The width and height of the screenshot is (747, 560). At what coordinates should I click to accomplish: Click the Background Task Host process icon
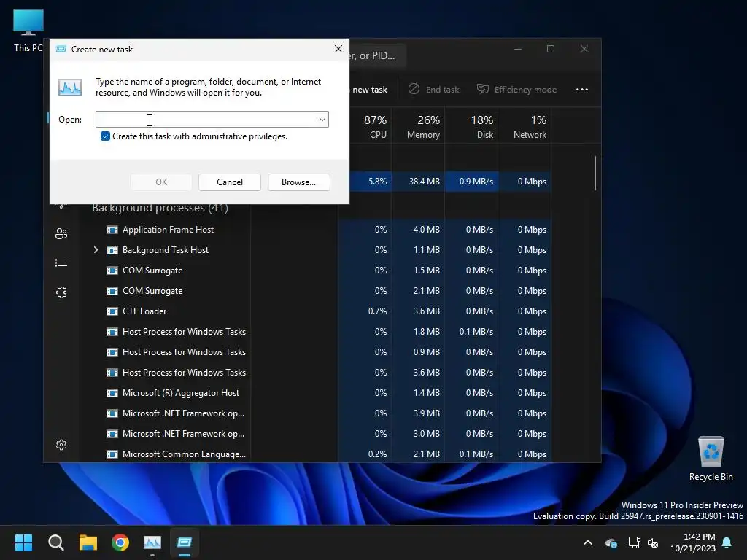click(112, 251)
